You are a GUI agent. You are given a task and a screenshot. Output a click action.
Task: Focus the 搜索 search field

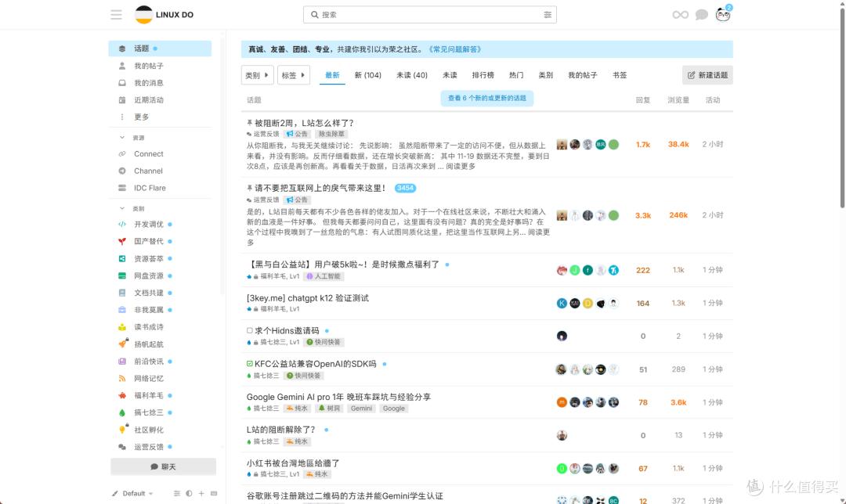(429, 15)
